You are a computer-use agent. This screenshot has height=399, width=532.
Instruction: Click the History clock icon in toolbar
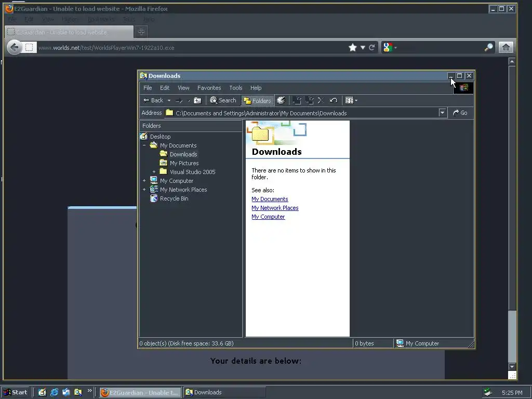click(x=281, y=100)
